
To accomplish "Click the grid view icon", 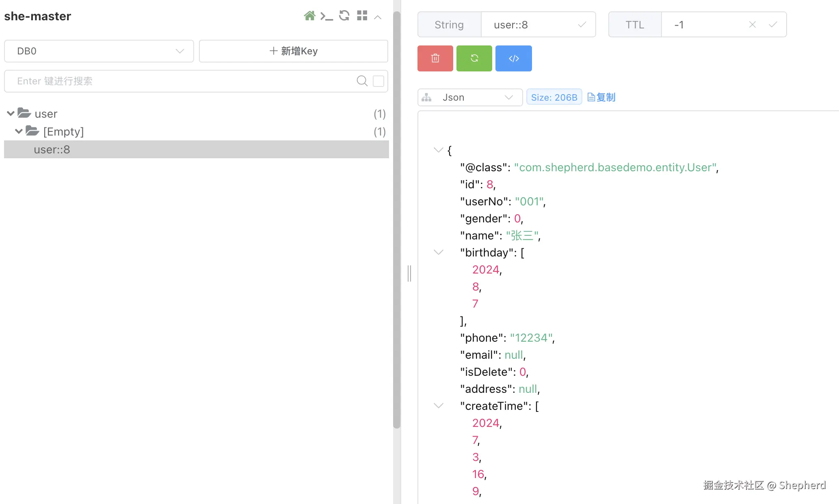I will point(362,16).
